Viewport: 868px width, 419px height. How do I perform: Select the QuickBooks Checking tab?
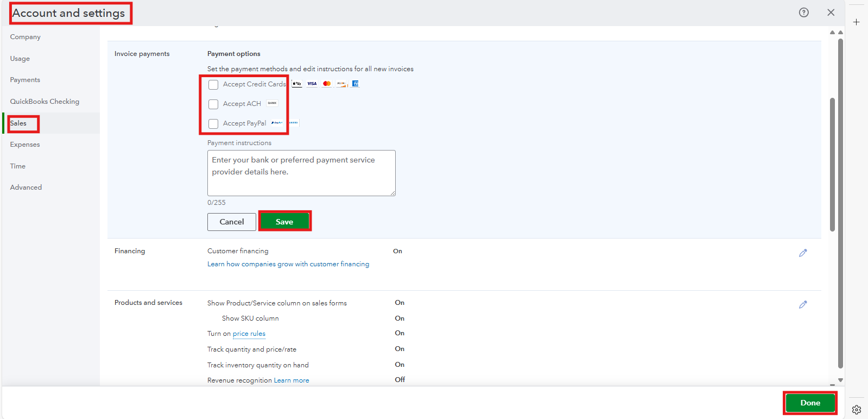(45, 102)
